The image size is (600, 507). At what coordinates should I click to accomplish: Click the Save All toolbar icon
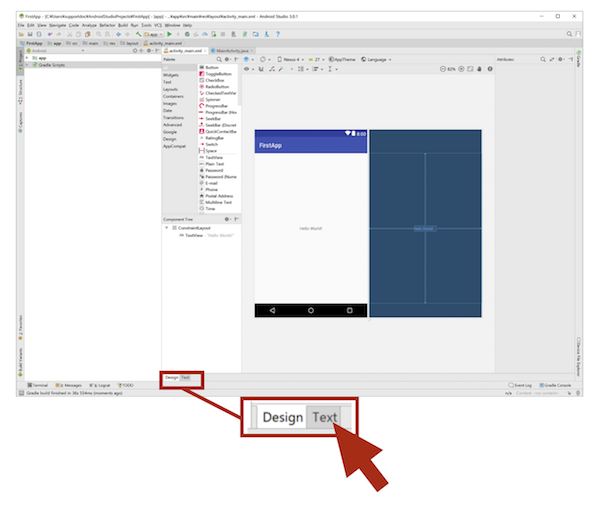[x=30, y=34]
